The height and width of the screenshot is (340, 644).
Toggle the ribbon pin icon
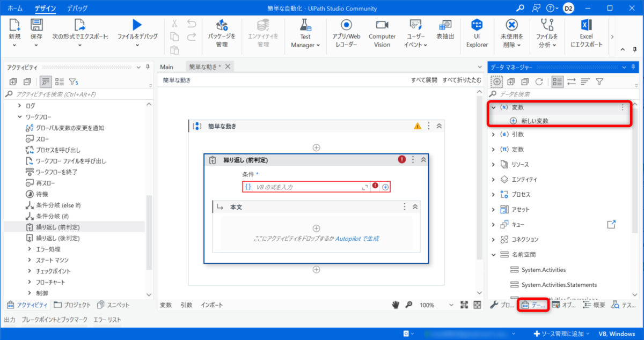coord(636,49)
